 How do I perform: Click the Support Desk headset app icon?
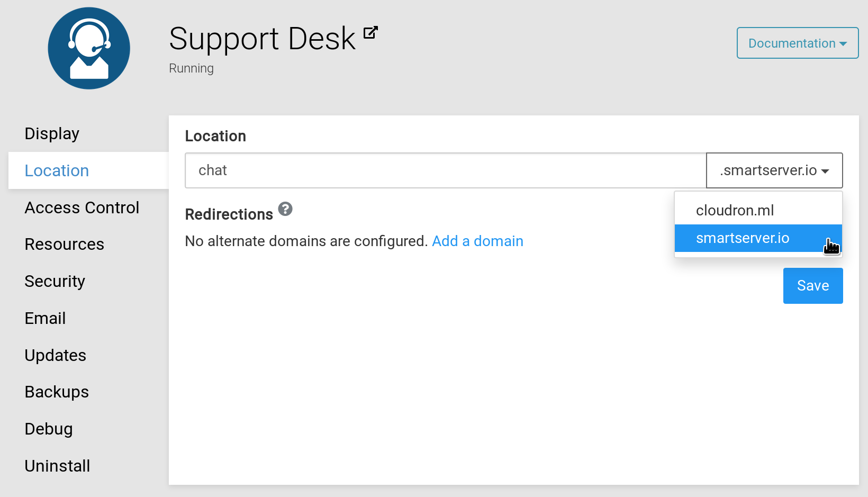89,48
